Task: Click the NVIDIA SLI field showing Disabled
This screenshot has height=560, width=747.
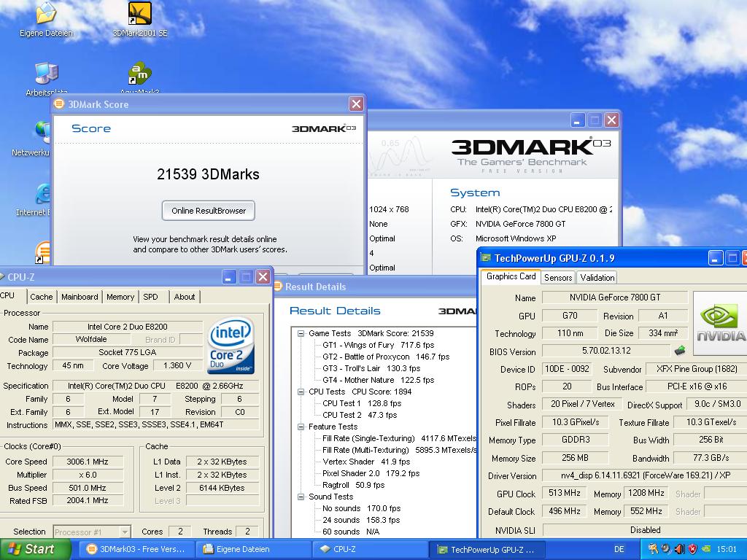Action: (x=645, y=530)
